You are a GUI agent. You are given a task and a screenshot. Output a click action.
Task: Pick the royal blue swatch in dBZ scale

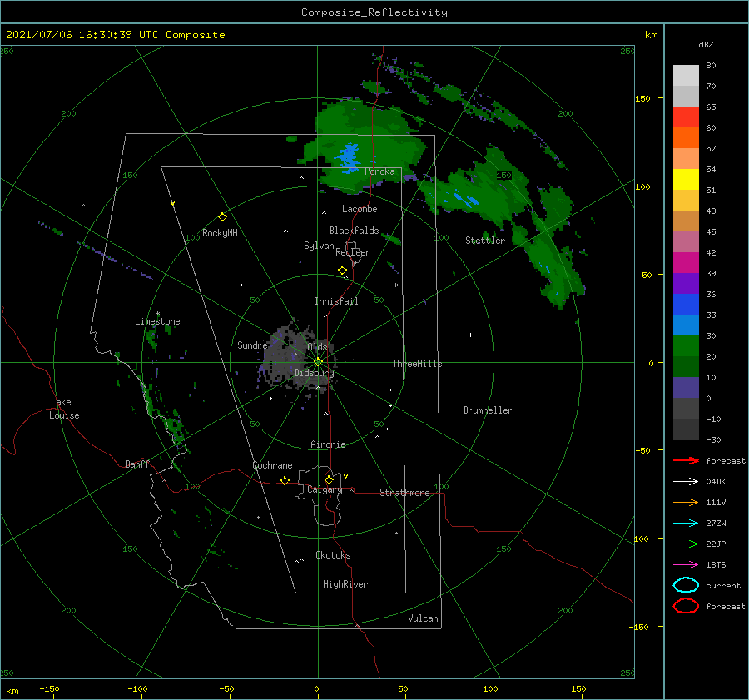686,305
